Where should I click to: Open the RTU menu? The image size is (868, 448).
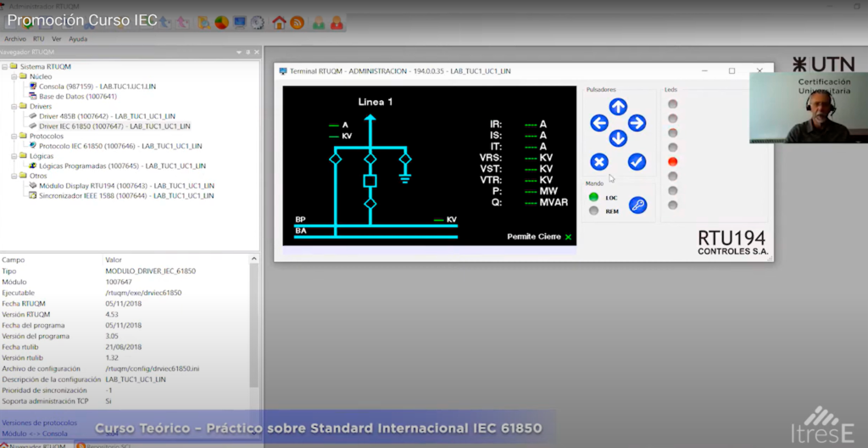[x=38, y=39]
